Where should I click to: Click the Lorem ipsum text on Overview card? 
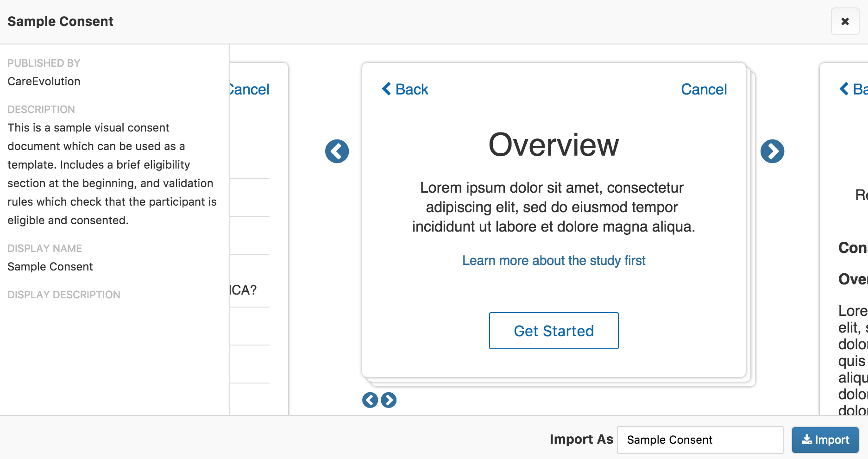click(554, 207)
